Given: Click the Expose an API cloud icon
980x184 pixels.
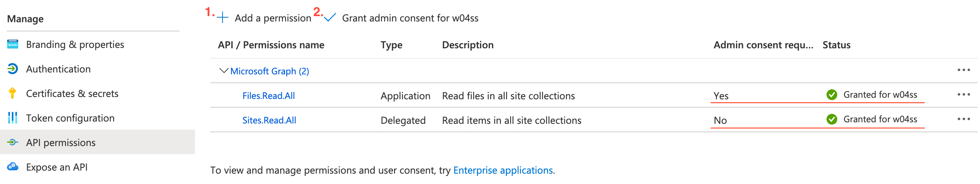Looking at the screenshot, I should pos(13,167).
